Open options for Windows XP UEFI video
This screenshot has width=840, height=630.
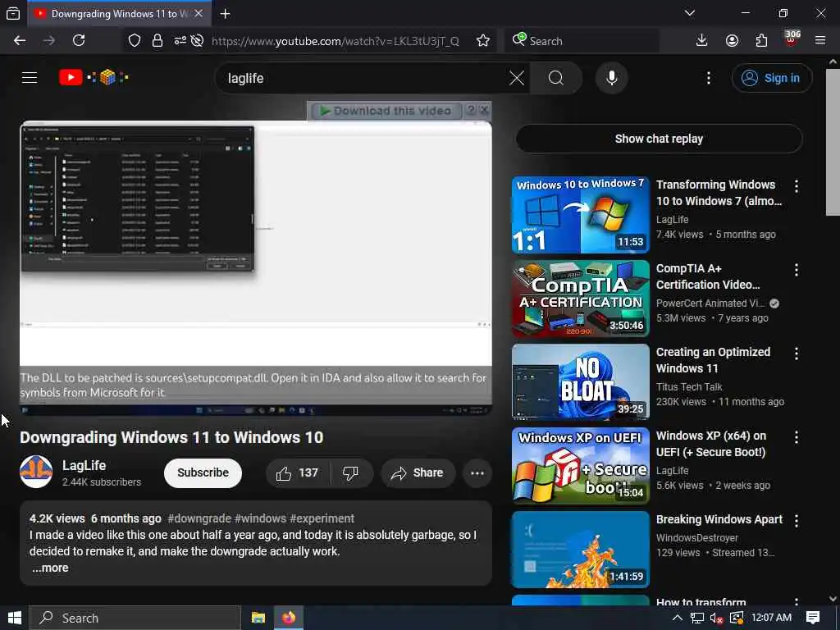click(796, 436)
